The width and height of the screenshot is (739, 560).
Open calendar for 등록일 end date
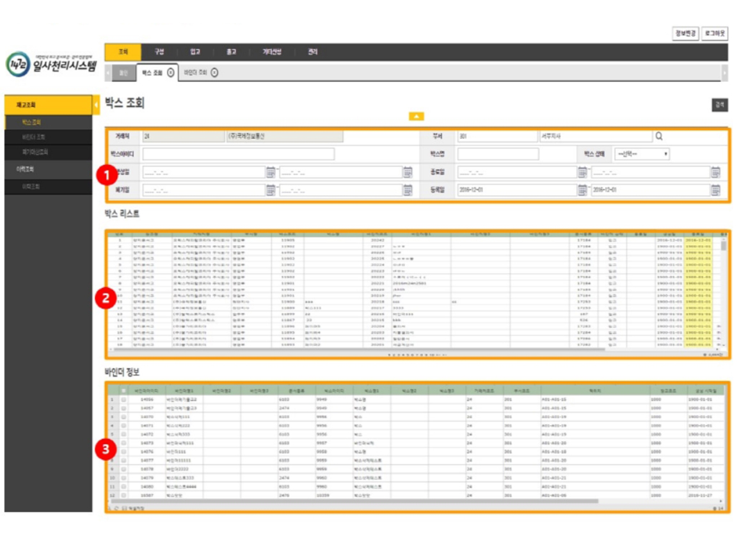715,190
